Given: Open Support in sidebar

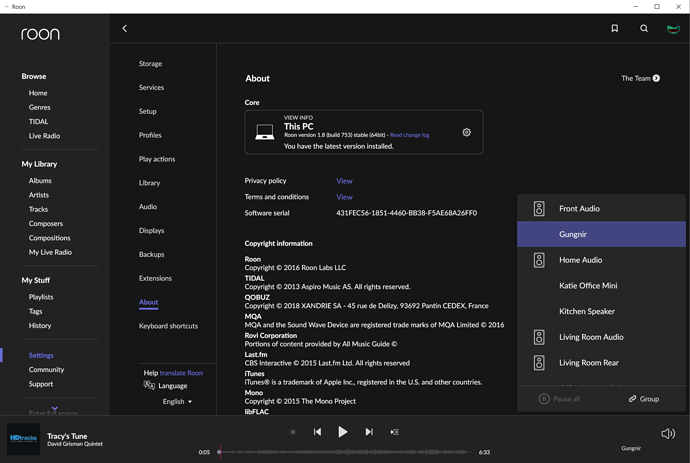Looking at the screenshot, I should pyautogui.click(x=41, y=384).
